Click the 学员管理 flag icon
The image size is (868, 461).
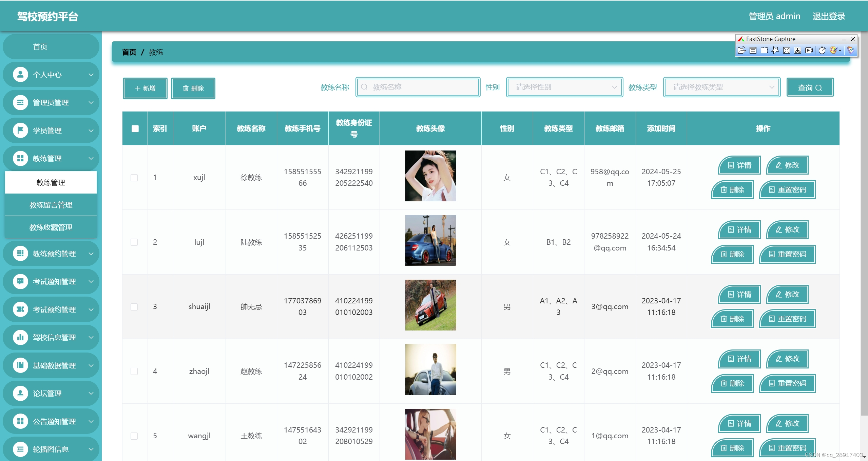(x=20, y=131)
